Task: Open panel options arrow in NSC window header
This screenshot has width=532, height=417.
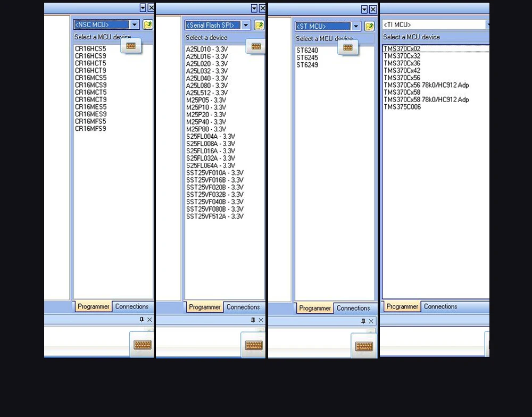Action: click(143, 8)
